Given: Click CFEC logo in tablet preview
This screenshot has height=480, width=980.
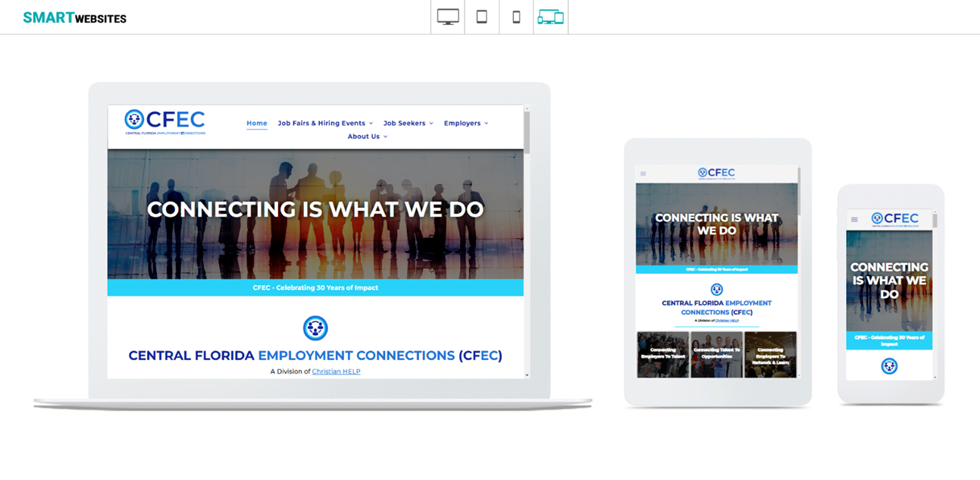Looking at the screenshot, I should (x=716, y=173).
